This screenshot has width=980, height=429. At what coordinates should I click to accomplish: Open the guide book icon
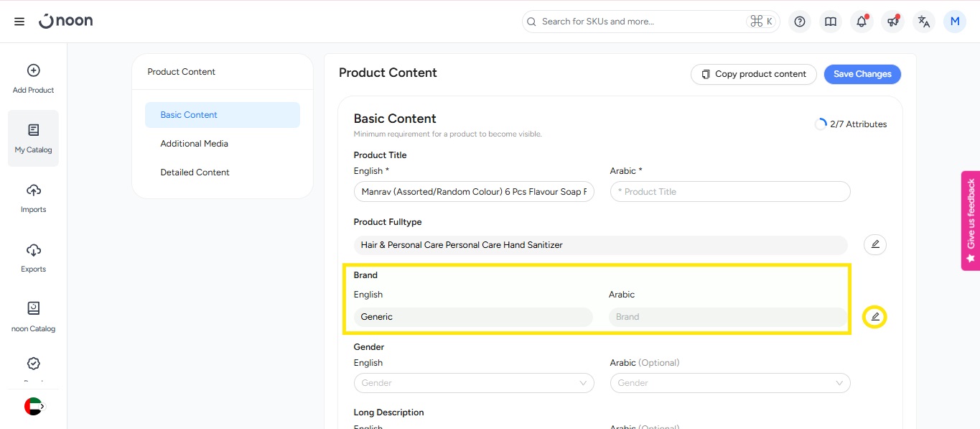pos(831,22)
